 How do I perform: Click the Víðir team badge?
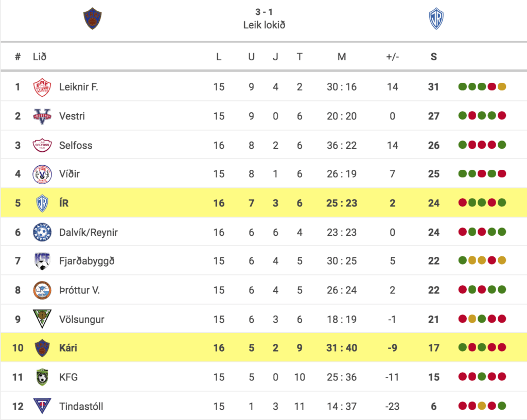(x=42, y=174)
